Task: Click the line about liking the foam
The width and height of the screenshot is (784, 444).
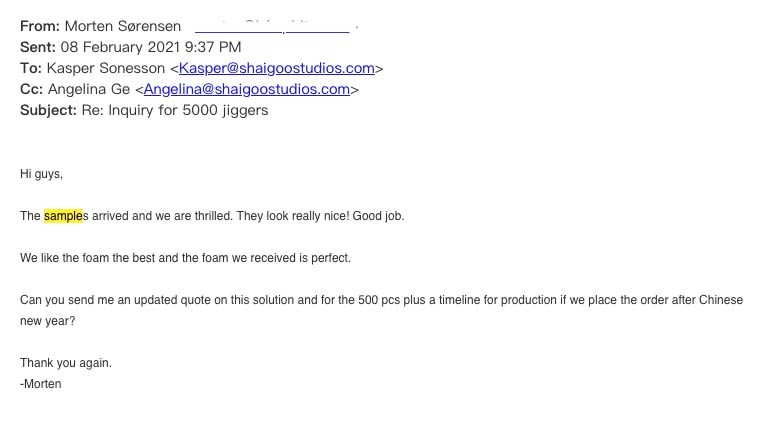Action: (x=186, y=258)
